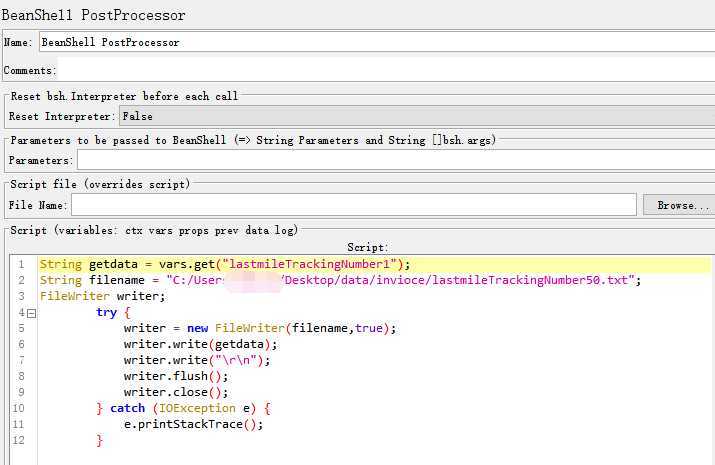Viewport: 715px width, 465px height.
Task: Click line number 5 in the gutter
Action: tap(21, 328)
